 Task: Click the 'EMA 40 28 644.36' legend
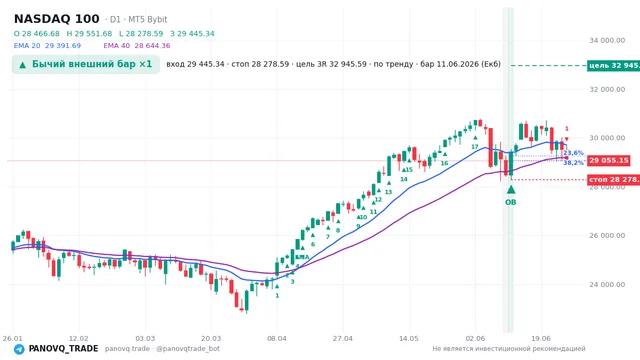(137, 46)
